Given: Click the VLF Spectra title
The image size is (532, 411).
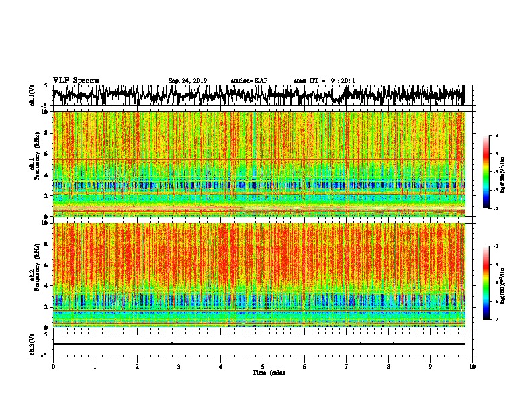Looking at the screenshot, I should (76, 81).
